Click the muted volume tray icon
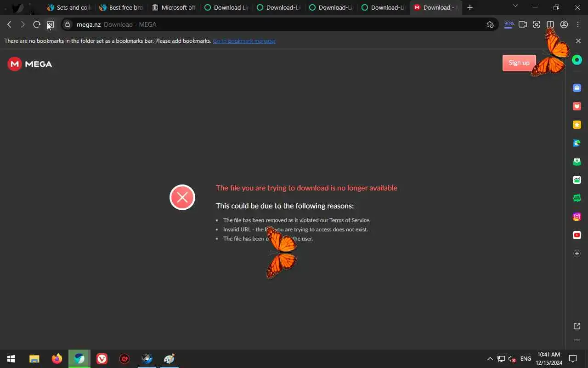Screen dimensions: 588x368 click(x=512, y=359)
